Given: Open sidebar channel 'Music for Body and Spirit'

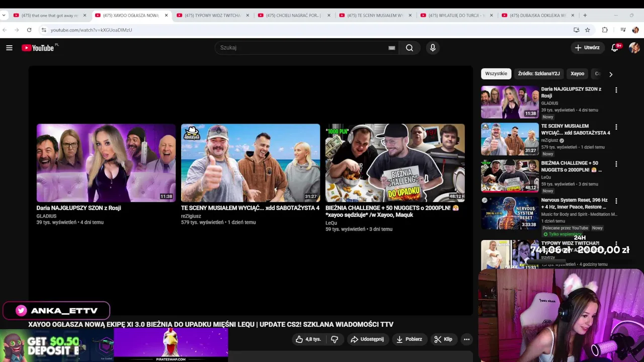Looking at the screenshot, I should tap(579, 214).
